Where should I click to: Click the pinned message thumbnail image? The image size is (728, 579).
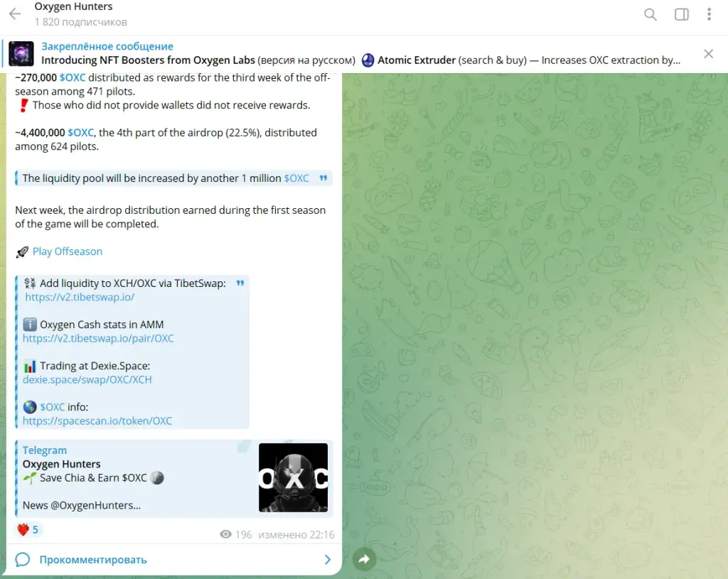(x=21, y=53)
